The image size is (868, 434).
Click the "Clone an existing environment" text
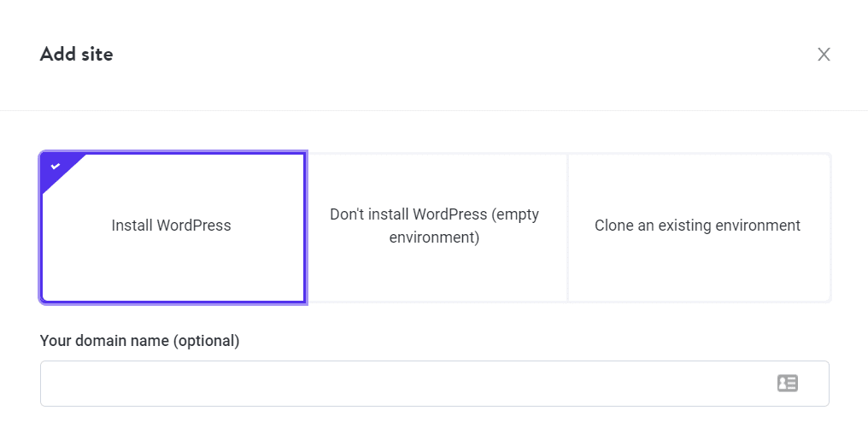tap(697, 226)
